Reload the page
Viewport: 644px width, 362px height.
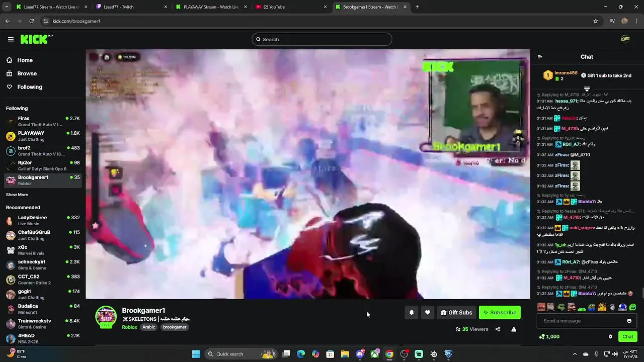[x=31, y=21]
